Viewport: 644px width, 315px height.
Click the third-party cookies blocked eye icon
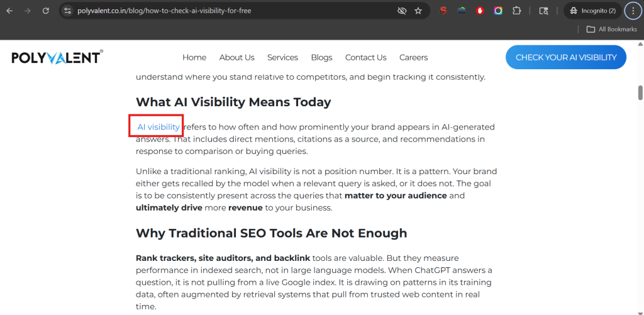click(402, 11)
